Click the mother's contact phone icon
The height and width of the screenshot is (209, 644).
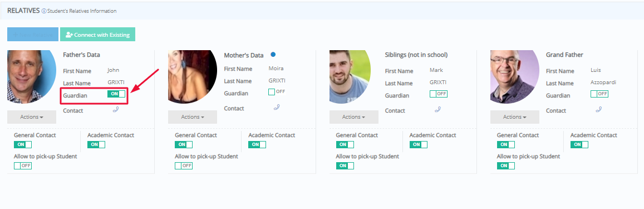pyautogui.click(x=277, y=107)
